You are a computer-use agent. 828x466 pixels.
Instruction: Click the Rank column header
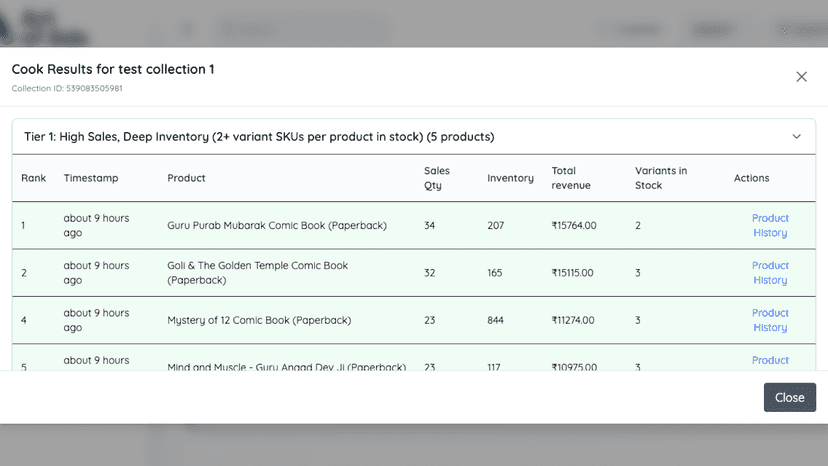33,178
